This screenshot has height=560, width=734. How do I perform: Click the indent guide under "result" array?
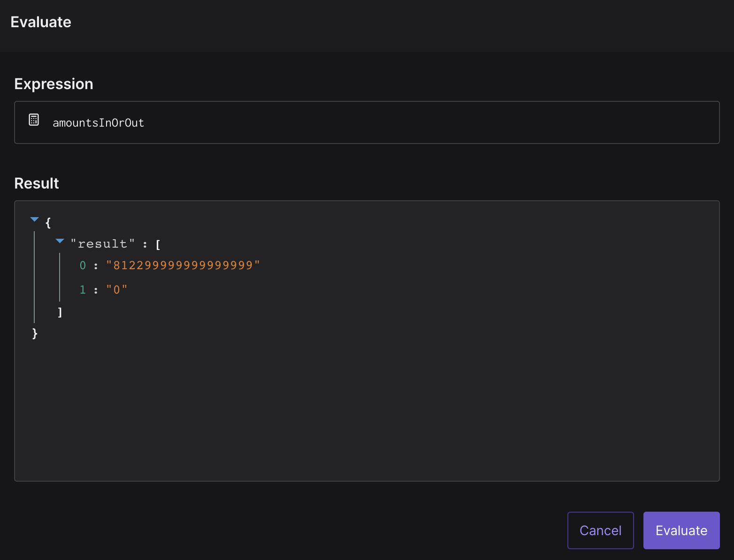[60, 277]
